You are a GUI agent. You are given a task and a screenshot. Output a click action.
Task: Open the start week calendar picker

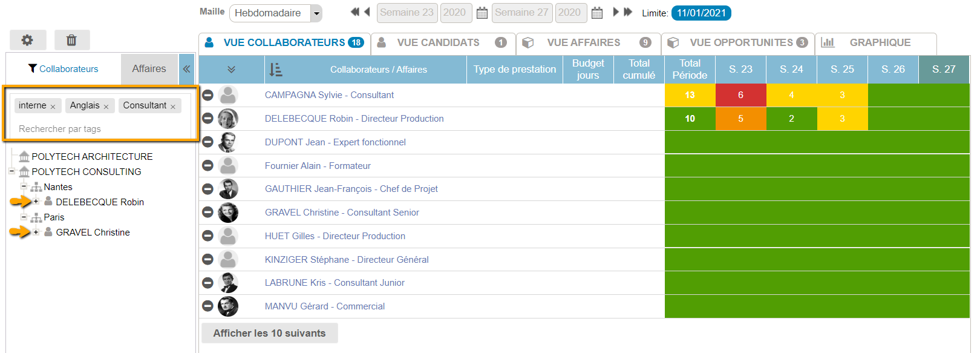pos(482,13)
